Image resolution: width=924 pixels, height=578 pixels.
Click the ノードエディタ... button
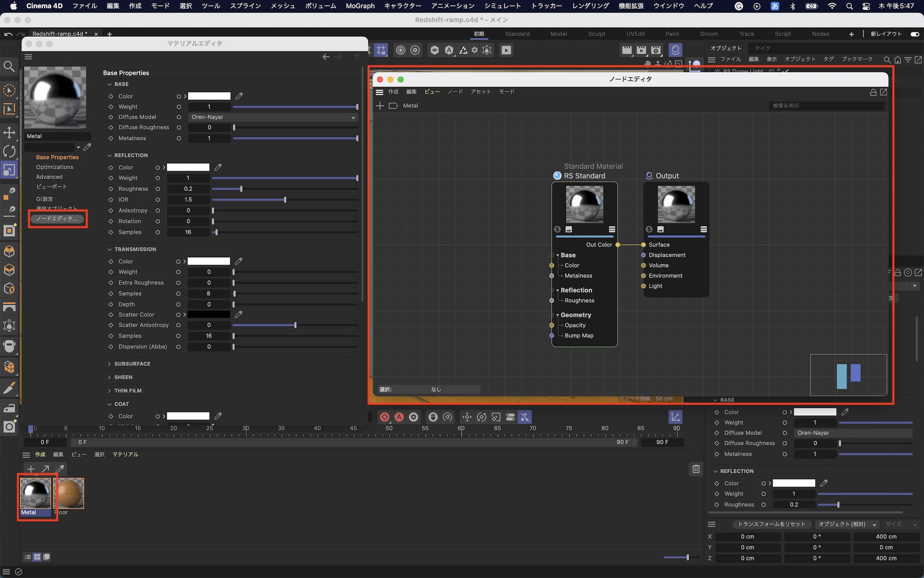point(57,219)
